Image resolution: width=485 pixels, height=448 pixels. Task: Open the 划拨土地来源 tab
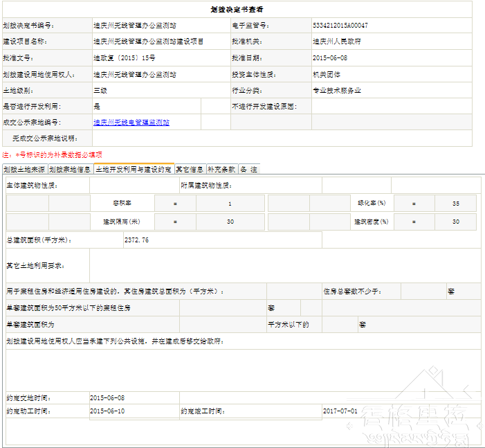tap(24, 169)
